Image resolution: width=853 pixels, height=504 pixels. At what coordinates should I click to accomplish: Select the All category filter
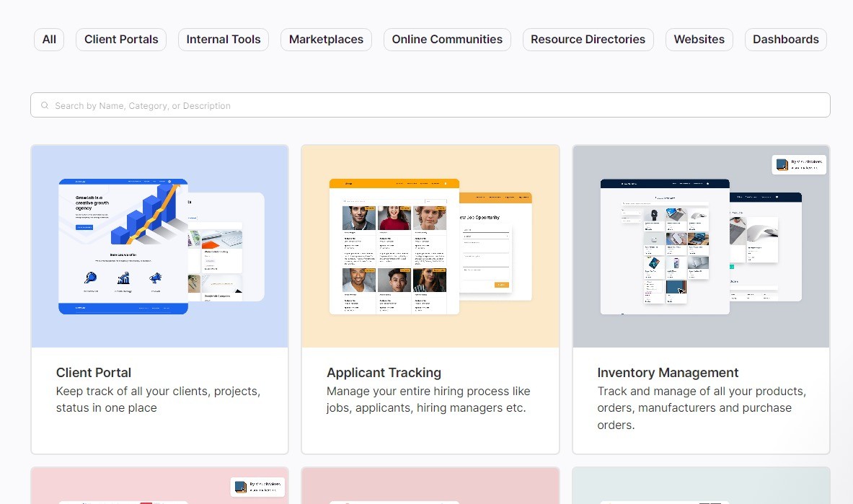click(49, 40)
